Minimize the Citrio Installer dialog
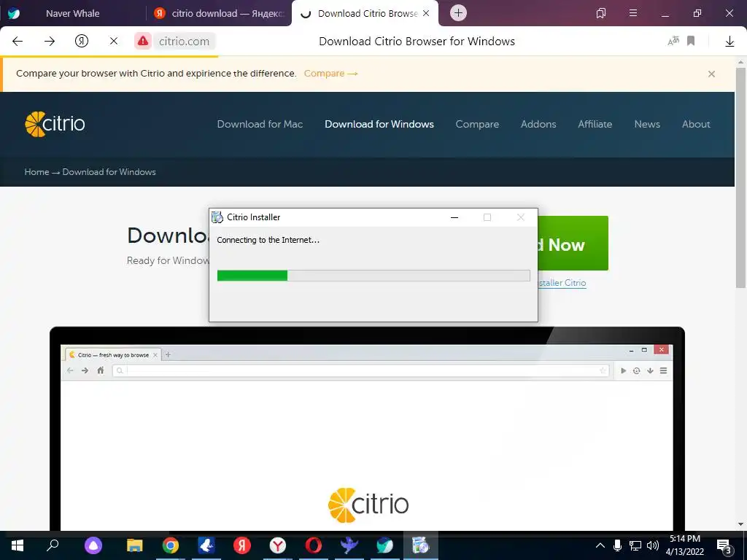This screenshot has height=560, width=747. [454, 217]
